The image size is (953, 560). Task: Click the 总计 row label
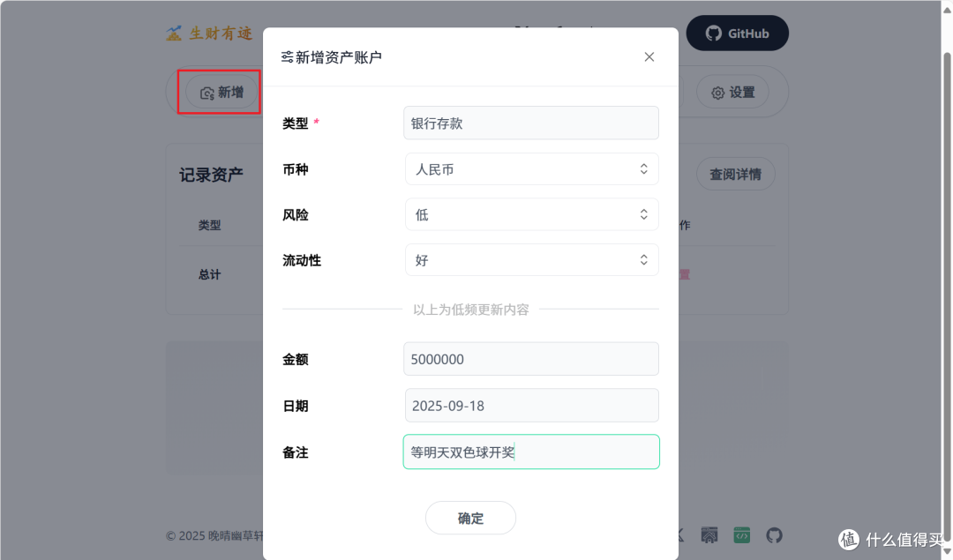(210, 274)
